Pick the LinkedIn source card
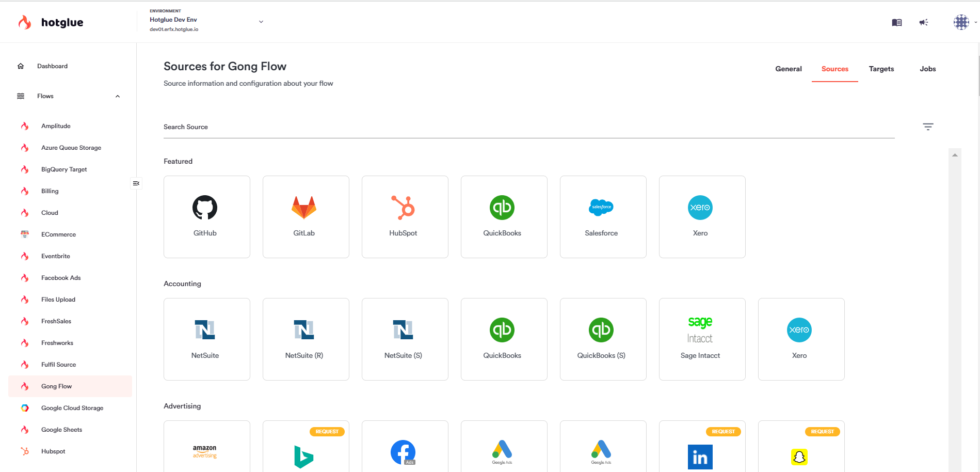The height and width of the screenshot is (472, 980). [x=702, y=447]
